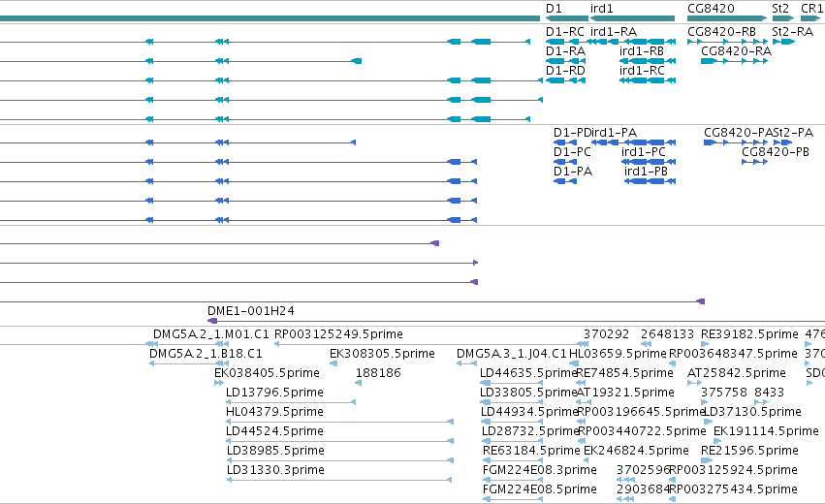Select protein D1-PC
This screenshot has width=825, height=504.
[572, 152]
